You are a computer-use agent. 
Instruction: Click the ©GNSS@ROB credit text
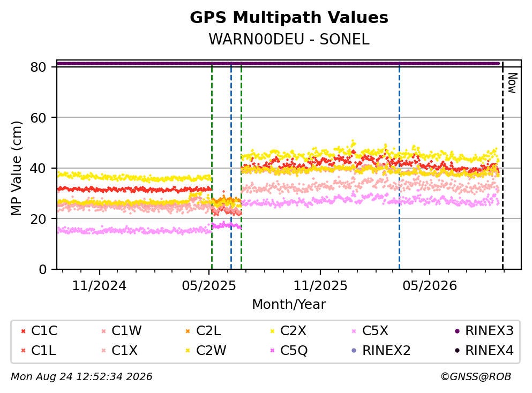476,377
